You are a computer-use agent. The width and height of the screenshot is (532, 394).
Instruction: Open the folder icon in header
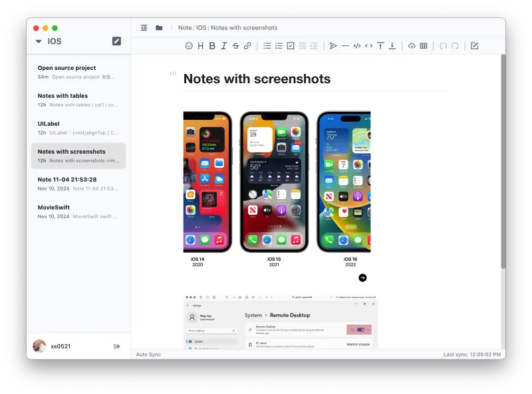point(159,28)
